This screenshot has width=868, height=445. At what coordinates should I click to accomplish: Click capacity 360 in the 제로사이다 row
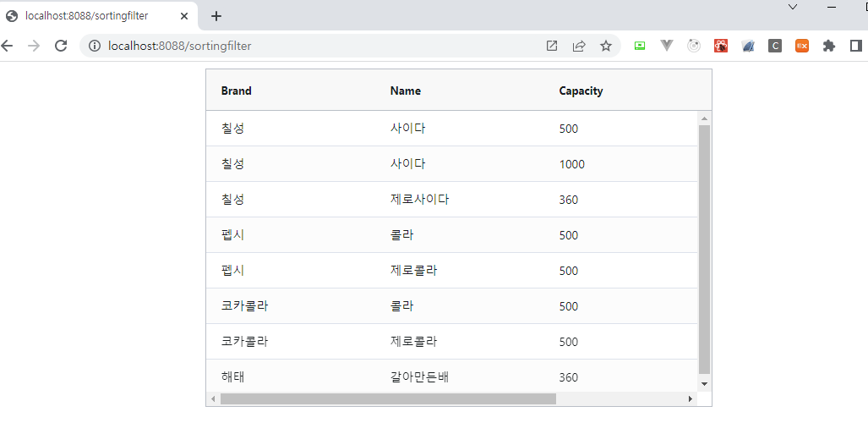569,200
